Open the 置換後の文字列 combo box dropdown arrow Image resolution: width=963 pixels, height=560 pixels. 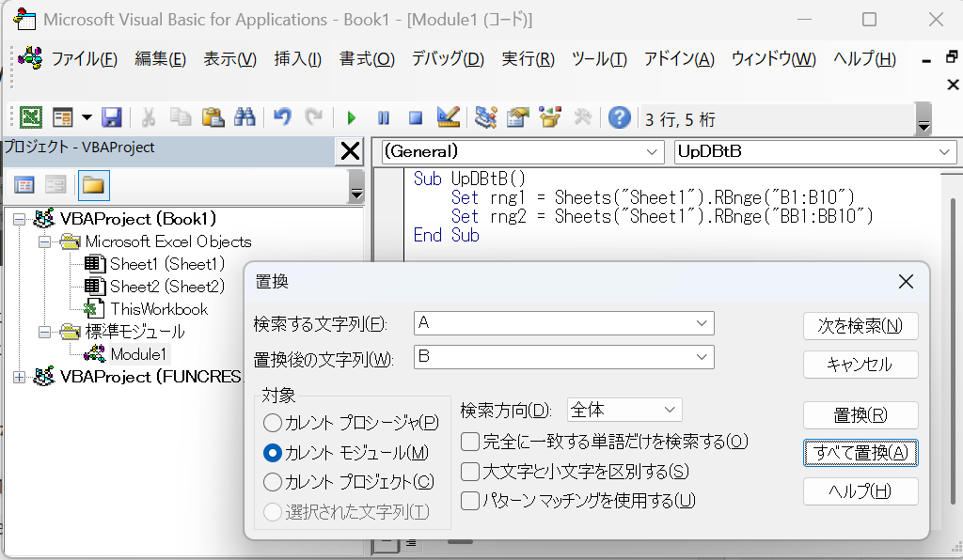702,357
